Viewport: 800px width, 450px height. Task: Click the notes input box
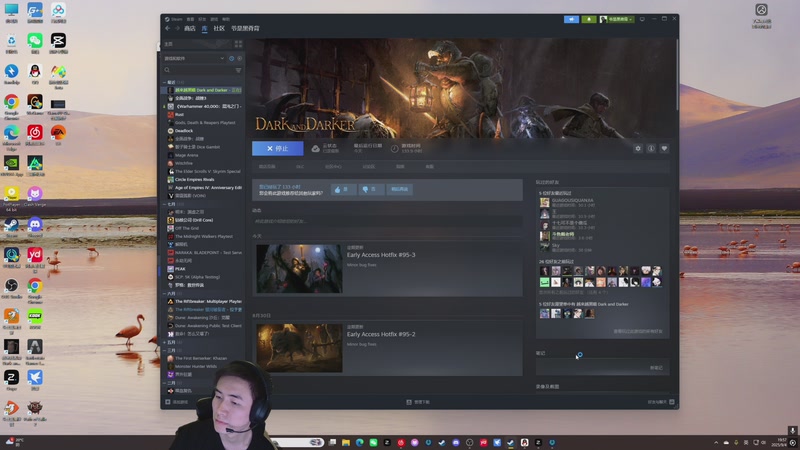click(x=602, y=367)
